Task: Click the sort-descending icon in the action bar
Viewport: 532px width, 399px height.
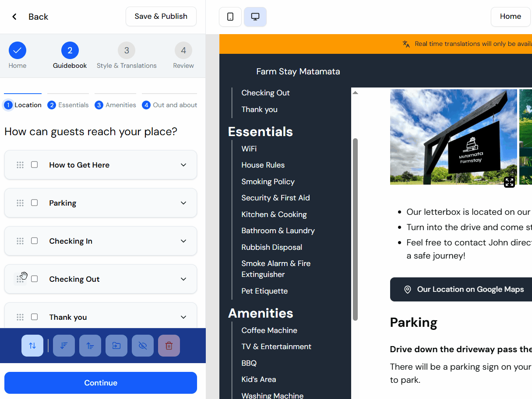Action: point(63,345)
